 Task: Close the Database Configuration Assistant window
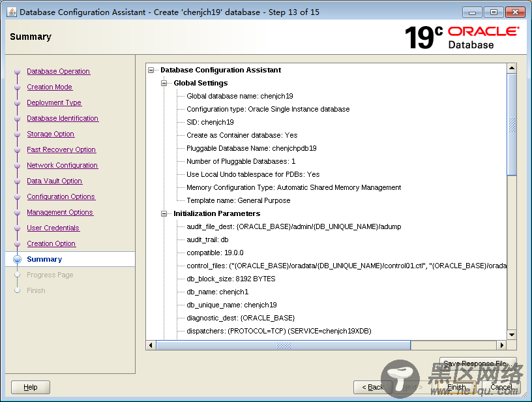pyautogui.click(x=515, y=12)
